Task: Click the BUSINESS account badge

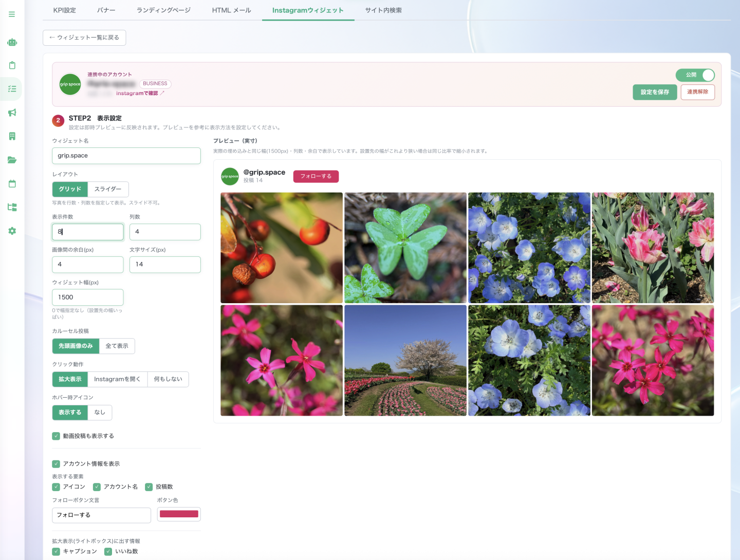Action: (155, 84)
